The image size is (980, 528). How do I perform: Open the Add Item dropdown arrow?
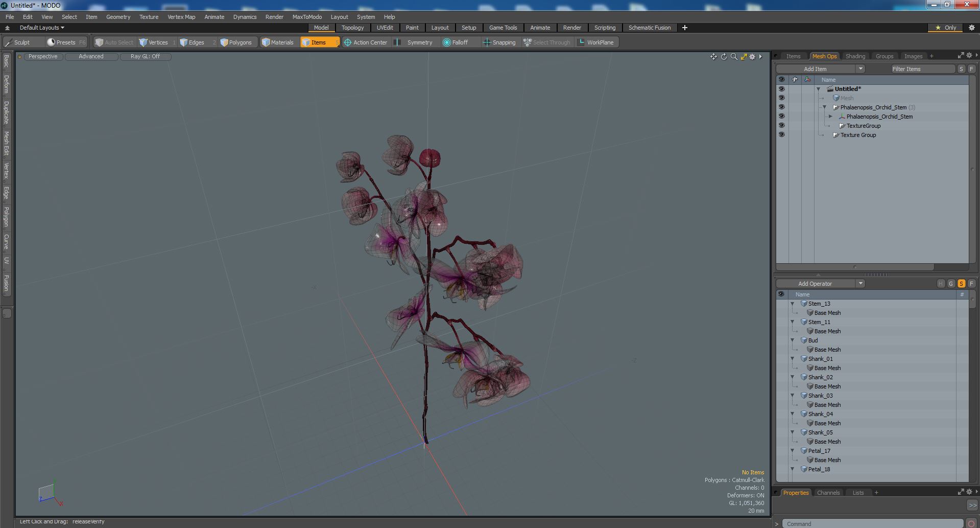861,69
